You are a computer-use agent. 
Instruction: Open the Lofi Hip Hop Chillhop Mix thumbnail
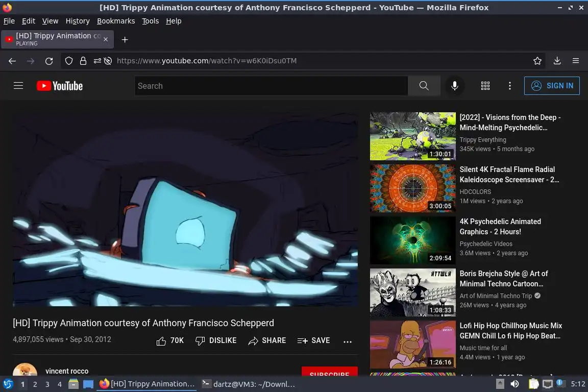[x=412, y=345]
